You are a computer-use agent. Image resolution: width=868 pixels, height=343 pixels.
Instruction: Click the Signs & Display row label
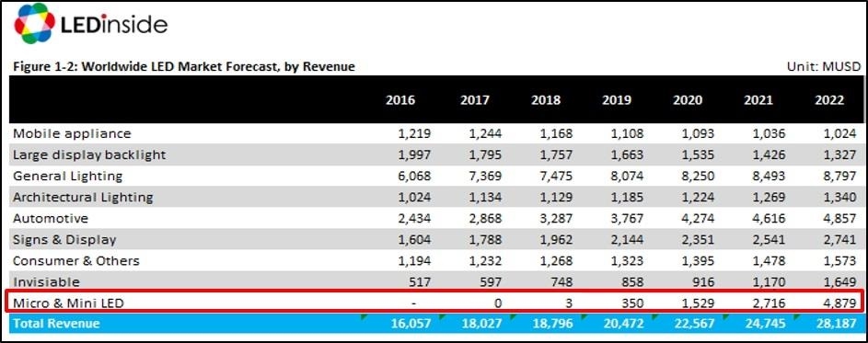64,239
